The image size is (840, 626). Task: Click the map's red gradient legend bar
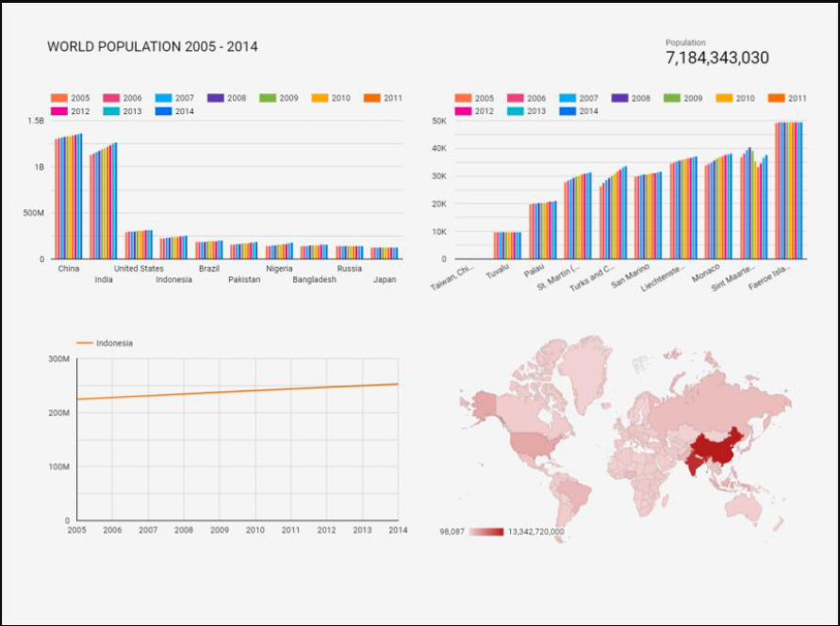[x=486, y=532]
